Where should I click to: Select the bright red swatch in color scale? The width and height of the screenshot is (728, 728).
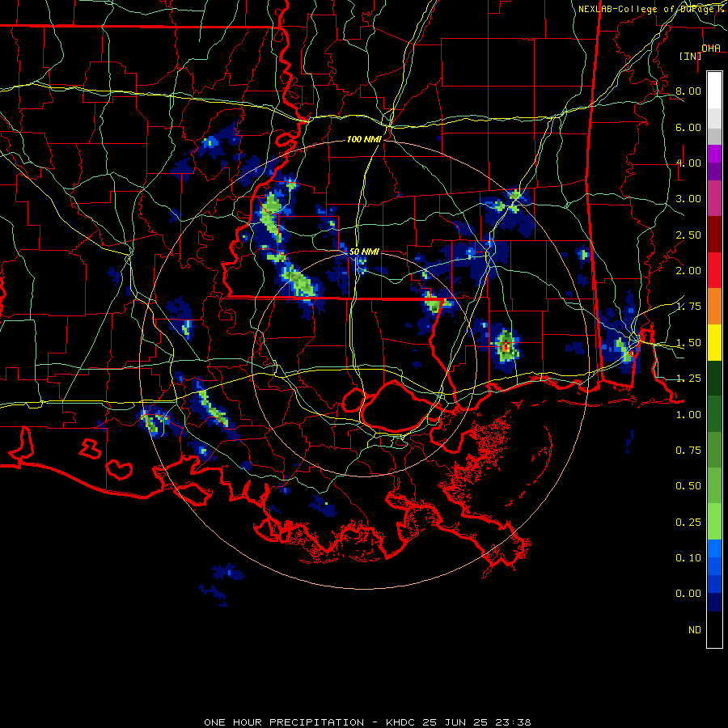click(714, 270)
